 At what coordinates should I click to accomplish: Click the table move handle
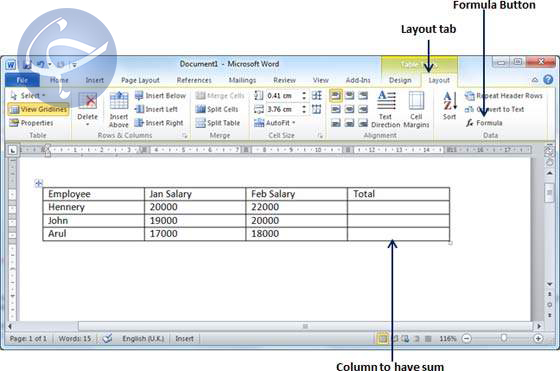(x=39, y=184)
